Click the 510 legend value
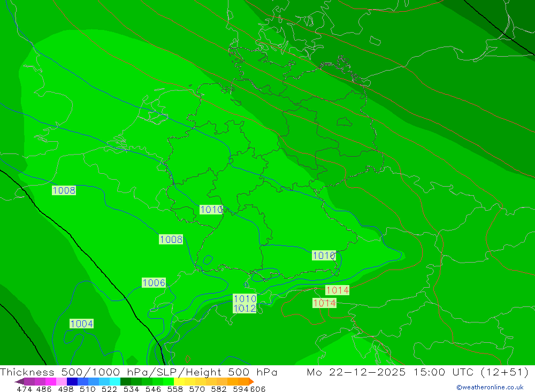This screenshot has height=392, width=535. [88, 389]
